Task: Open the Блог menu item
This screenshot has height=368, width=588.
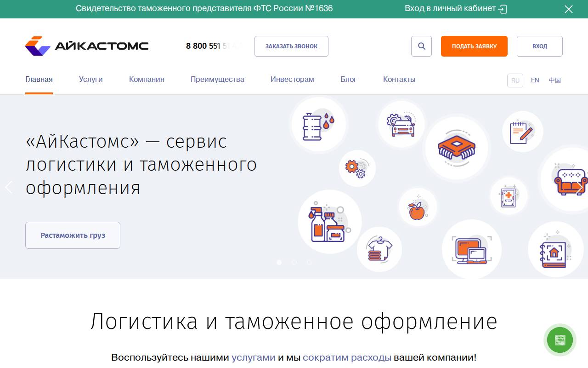Action: coord(349,79)
